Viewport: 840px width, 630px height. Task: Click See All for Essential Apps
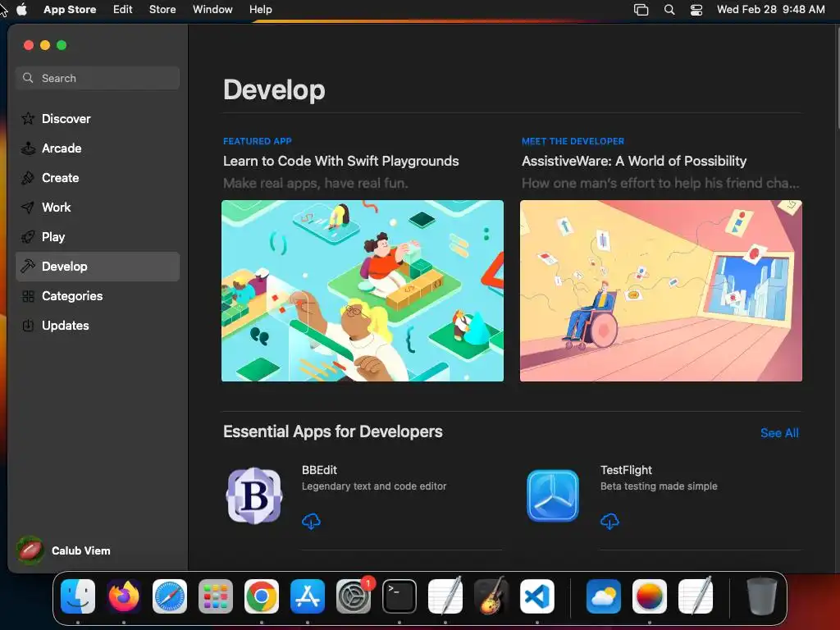click(x=779, y=433)
